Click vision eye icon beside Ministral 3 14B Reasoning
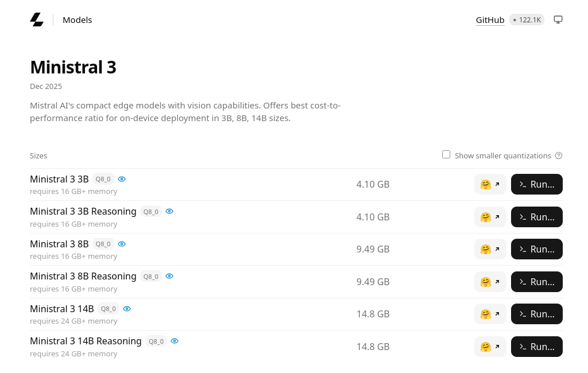The image size is (588, 373). [175, 341]
